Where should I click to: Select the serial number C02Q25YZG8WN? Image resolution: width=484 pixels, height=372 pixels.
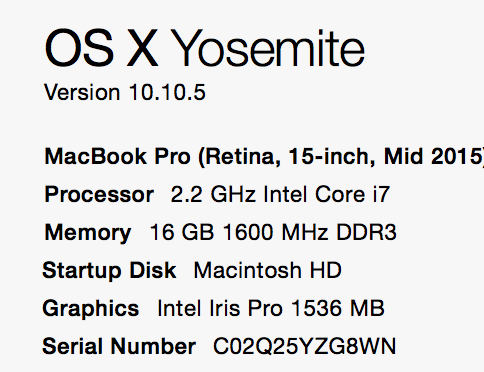[304, 347]
